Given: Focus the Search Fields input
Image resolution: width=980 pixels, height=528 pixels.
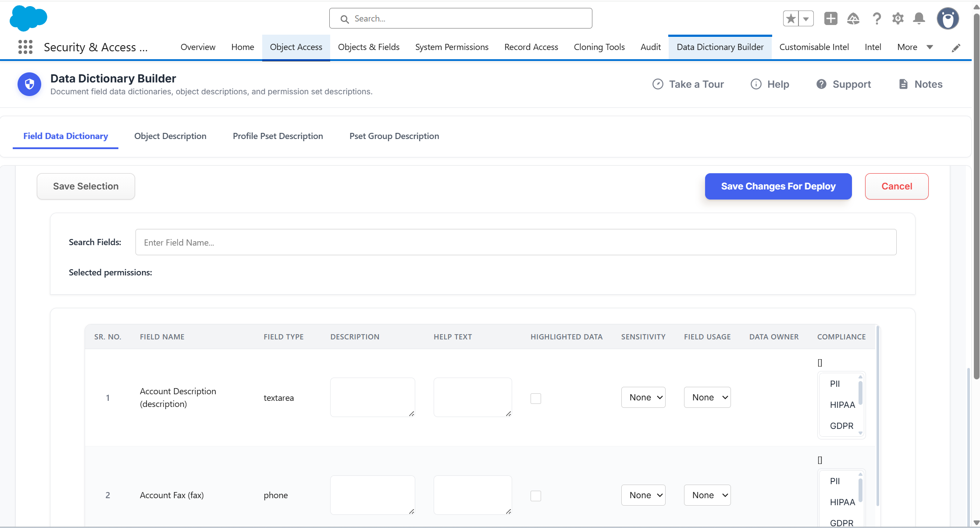Looking at the screenshot, I should [516, 242].
